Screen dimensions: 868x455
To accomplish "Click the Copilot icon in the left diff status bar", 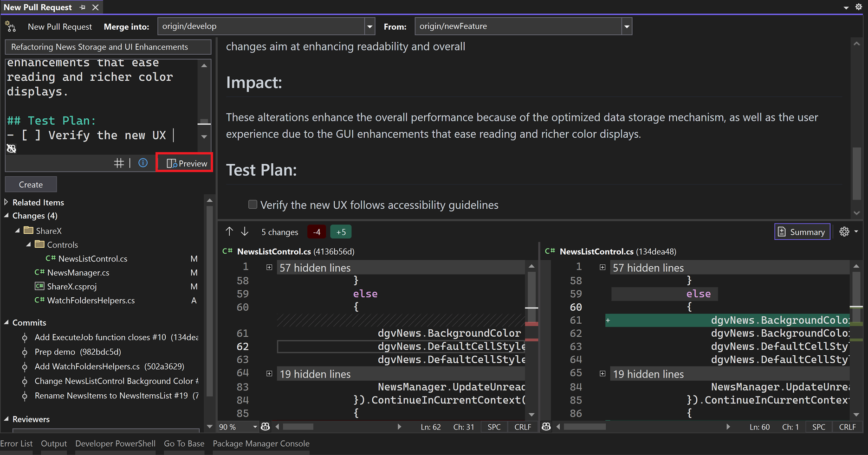I will click(x=265, y=427).
